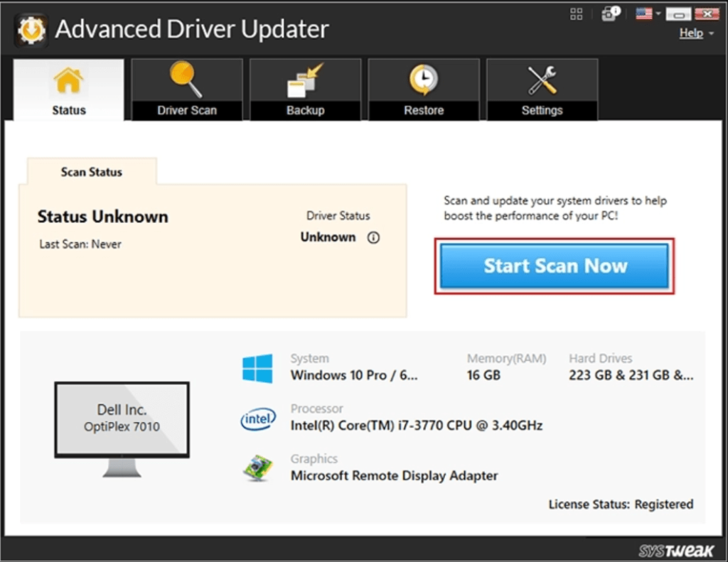Click the Driver Status info icon

coord(373,237)
